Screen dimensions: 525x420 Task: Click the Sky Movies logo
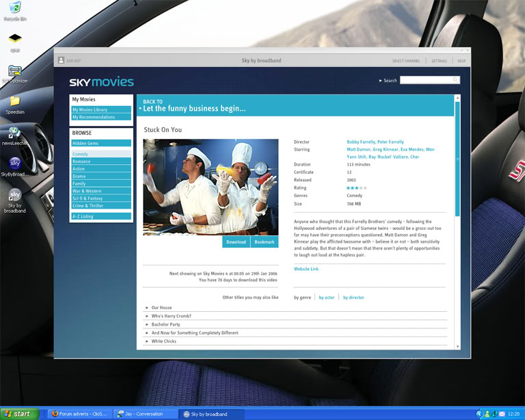point(101,82)
